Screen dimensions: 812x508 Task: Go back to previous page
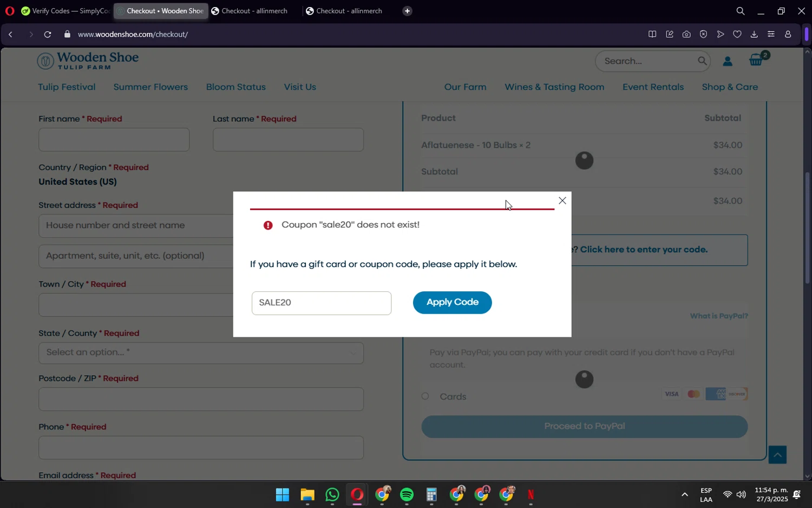point(10,34)
